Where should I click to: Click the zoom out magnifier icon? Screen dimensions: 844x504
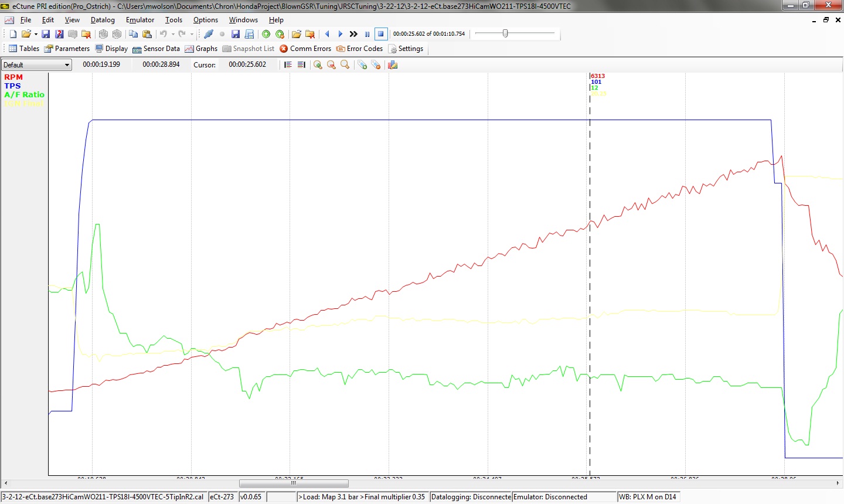(x=331, y=65)
